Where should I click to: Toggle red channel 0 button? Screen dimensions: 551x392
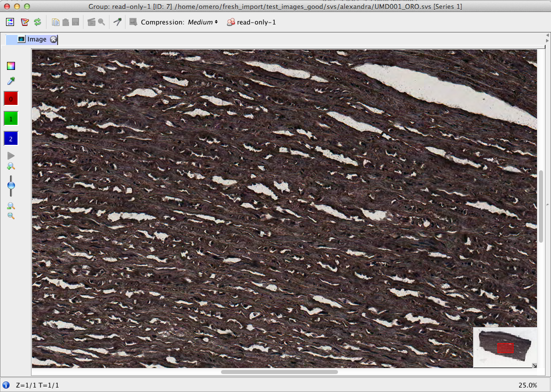(11, 98)
